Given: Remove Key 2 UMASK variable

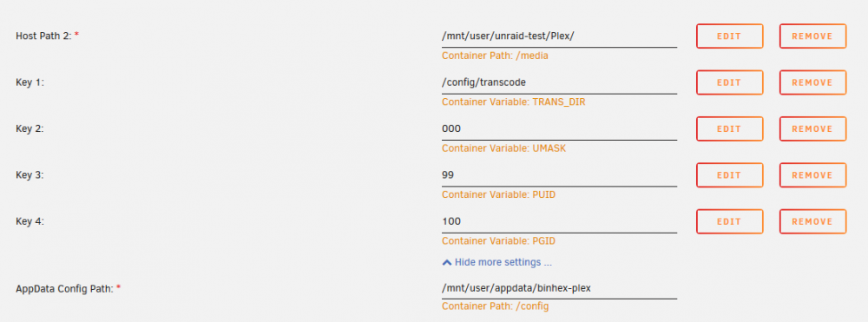Looking at the screenshot, I should coord(812,129).
